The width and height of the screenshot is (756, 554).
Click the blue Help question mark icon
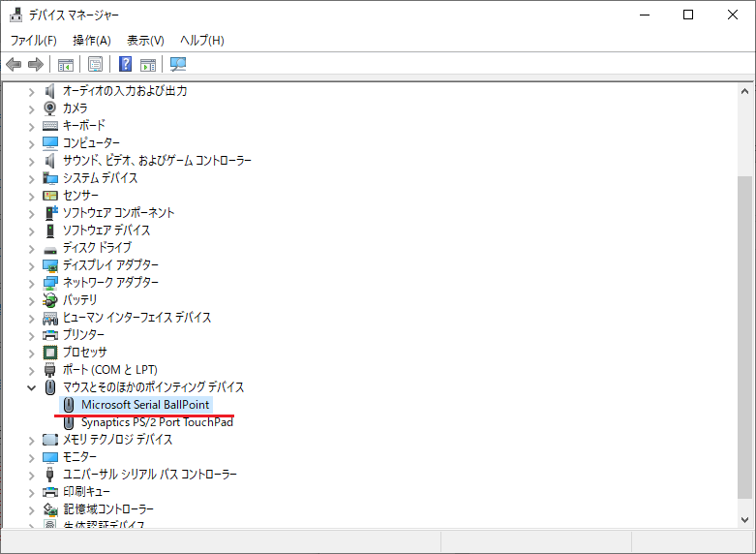[x=125, y=65]
